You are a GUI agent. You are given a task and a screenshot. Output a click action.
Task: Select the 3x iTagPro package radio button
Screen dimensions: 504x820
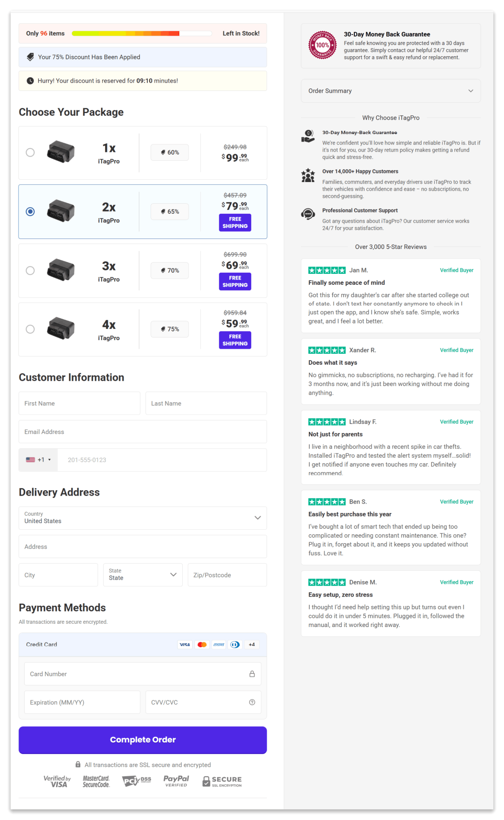click(x=30, y=271)
